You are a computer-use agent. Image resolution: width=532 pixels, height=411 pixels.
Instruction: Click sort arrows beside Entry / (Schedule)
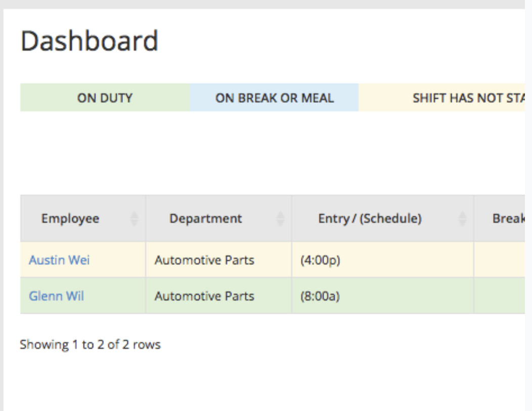(x=462, y=219)
